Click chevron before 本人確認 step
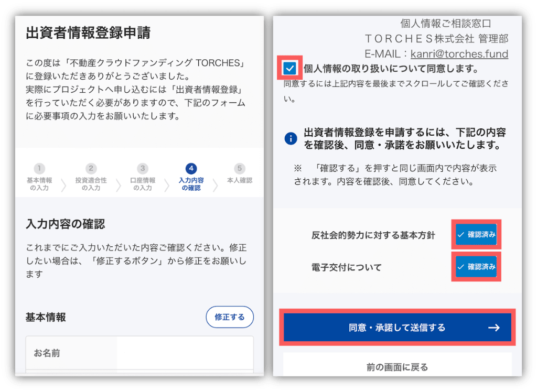The height and width of the screenshot is (392, 537). 215,185
